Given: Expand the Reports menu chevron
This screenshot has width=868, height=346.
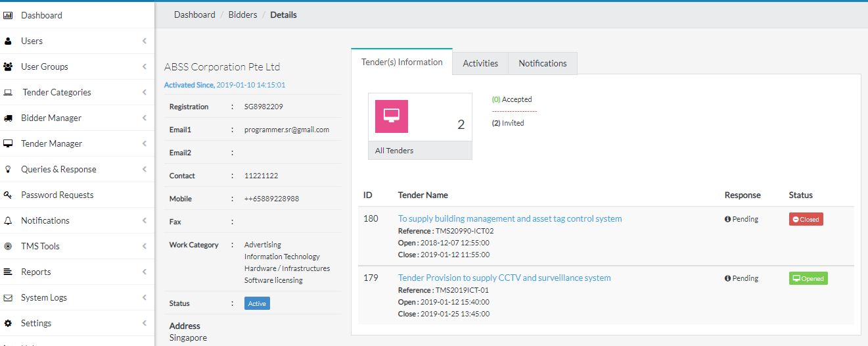Looking at the screenshot, I should click(145, 272).
